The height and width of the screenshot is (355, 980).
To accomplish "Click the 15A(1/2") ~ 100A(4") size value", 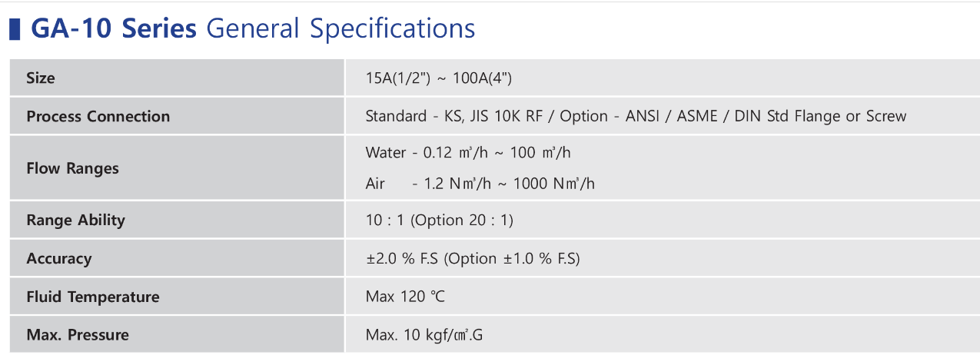I will coord(440,78).
